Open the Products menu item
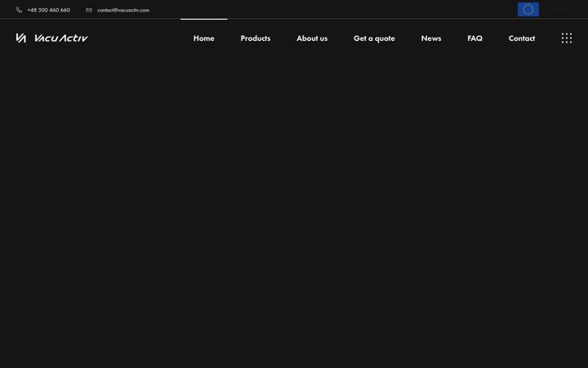The width and height of the screenshot is (588, 368). [256, 38]
